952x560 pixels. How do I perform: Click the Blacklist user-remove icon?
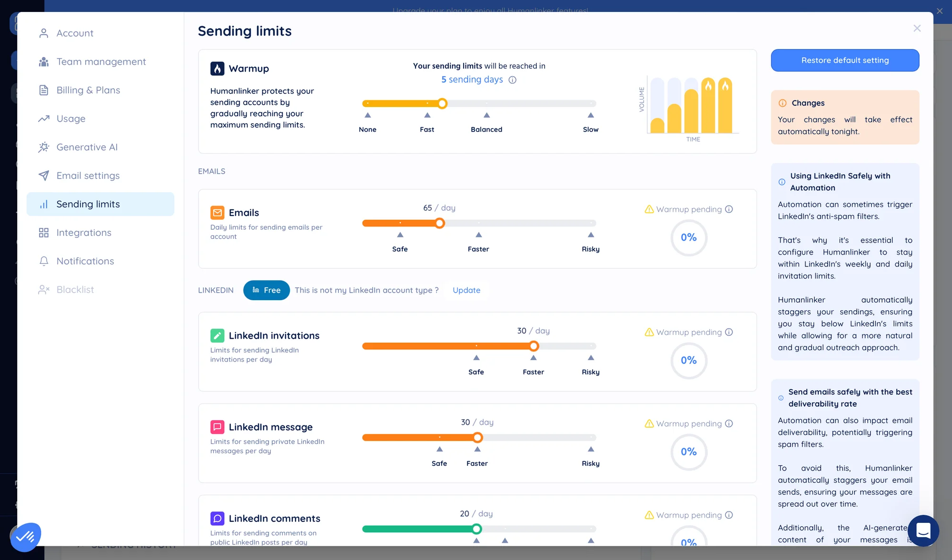coord(44,290)
